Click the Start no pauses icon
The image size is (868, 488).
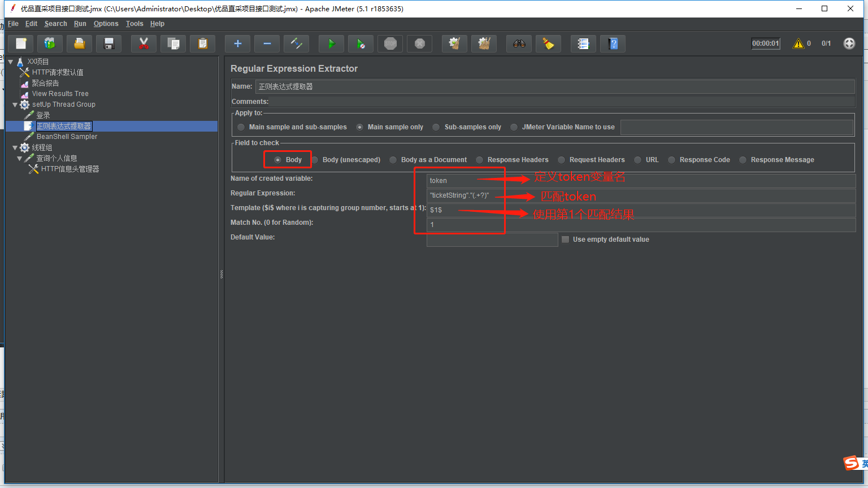[x=361, y=43]
